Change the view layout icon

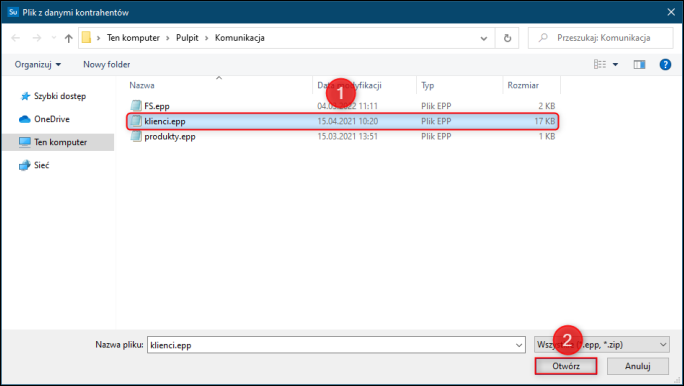coord(600,65)
